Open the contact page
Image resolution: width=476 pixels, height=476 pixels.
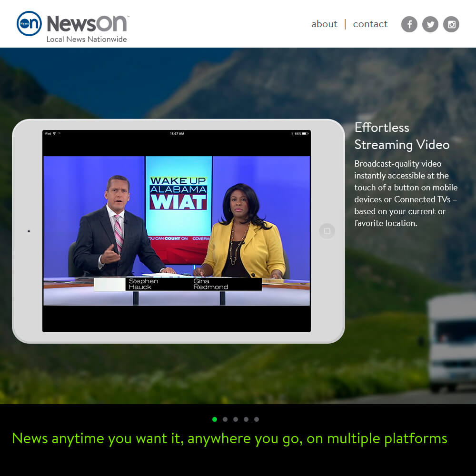pyautogui.click(x=370, y=24)
